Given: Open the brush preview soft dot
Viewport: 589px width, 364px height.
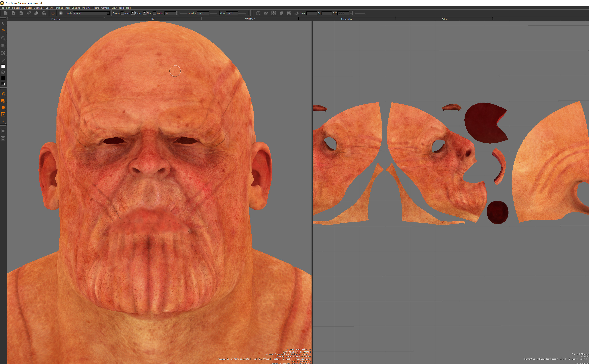Looking at the screenshot, I should [x=61, y=13].
